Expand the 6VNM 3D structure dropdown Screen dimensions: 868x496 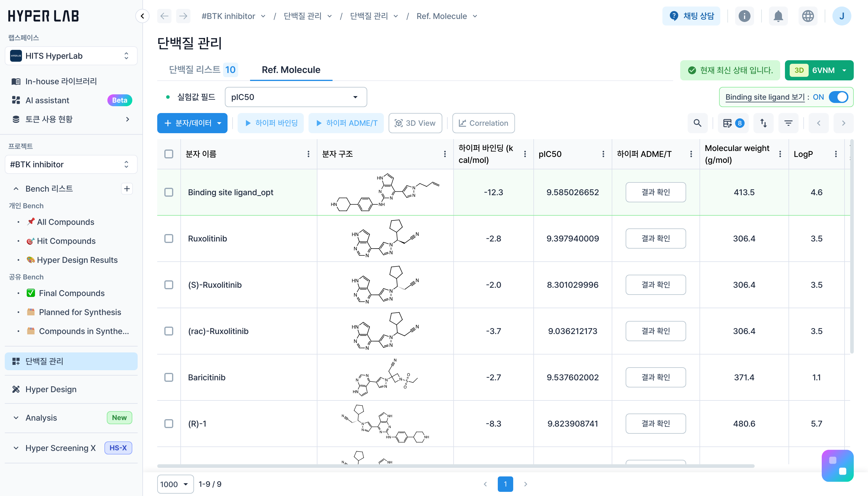(844, 71)
